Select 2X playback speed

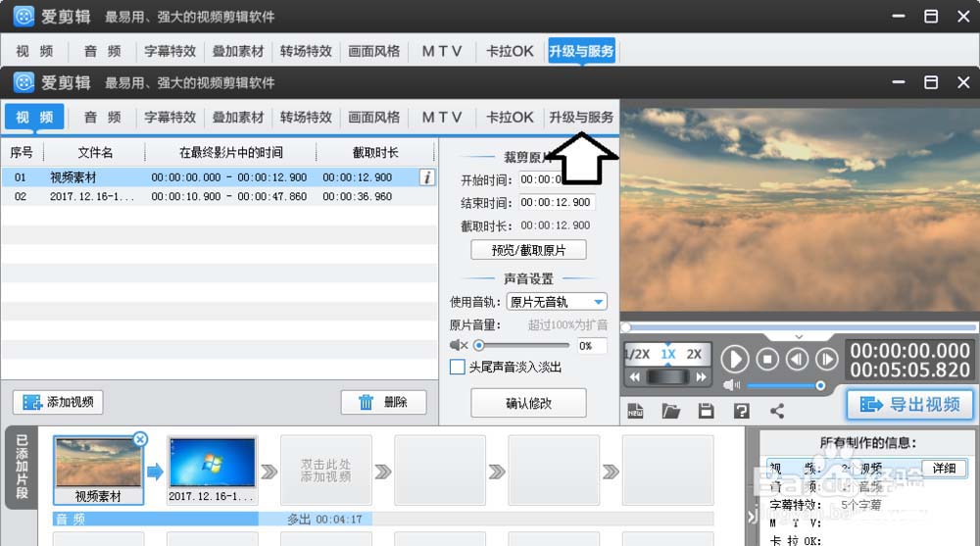[694, 354]
